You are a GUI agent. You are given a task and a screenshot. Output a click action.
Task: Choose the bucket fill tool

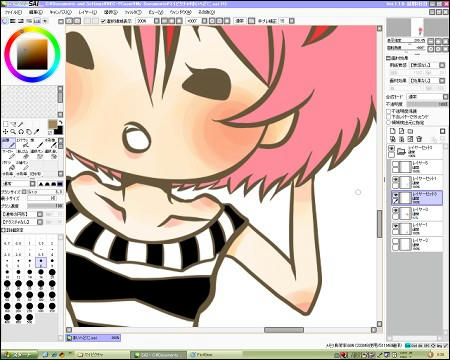8,165
